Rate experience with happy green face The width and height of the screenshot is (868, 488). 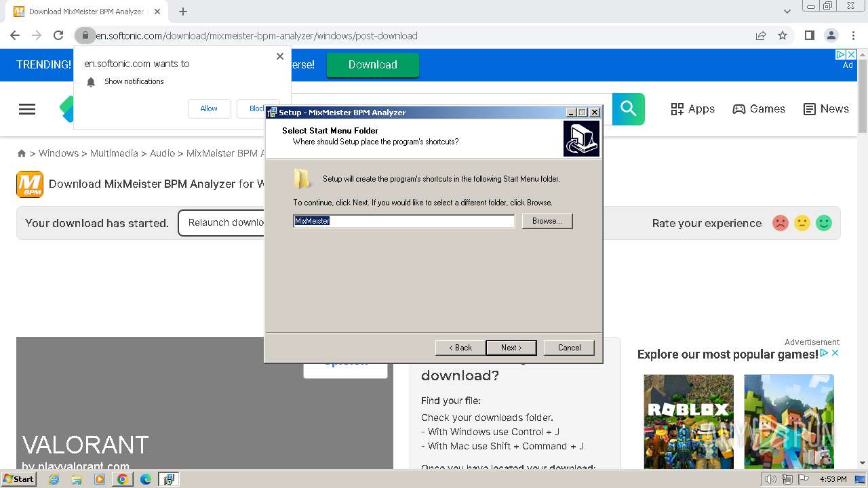(824, 223)
